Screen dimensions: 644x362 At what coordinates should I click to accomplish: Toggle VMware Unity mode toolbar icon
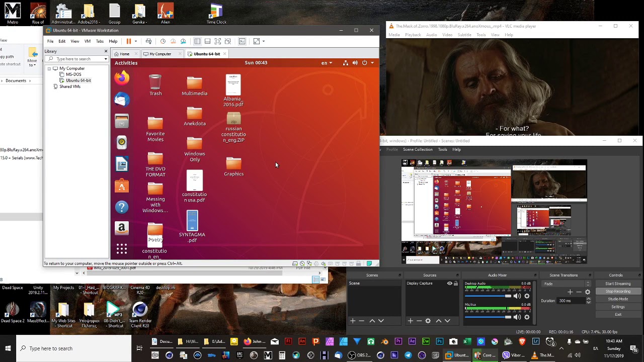coord(228,41)
